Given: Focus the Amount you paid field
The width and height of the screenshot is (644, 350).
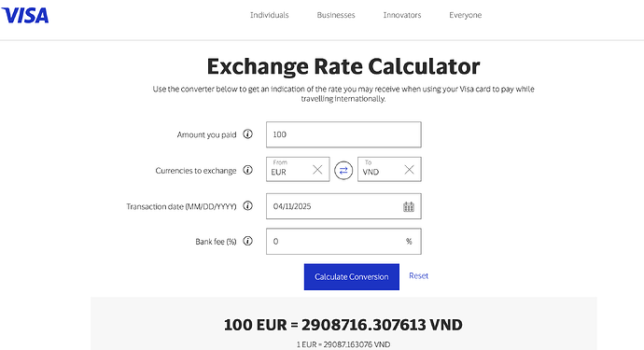Looking at the screenshot, I should [x=343, y=134].
